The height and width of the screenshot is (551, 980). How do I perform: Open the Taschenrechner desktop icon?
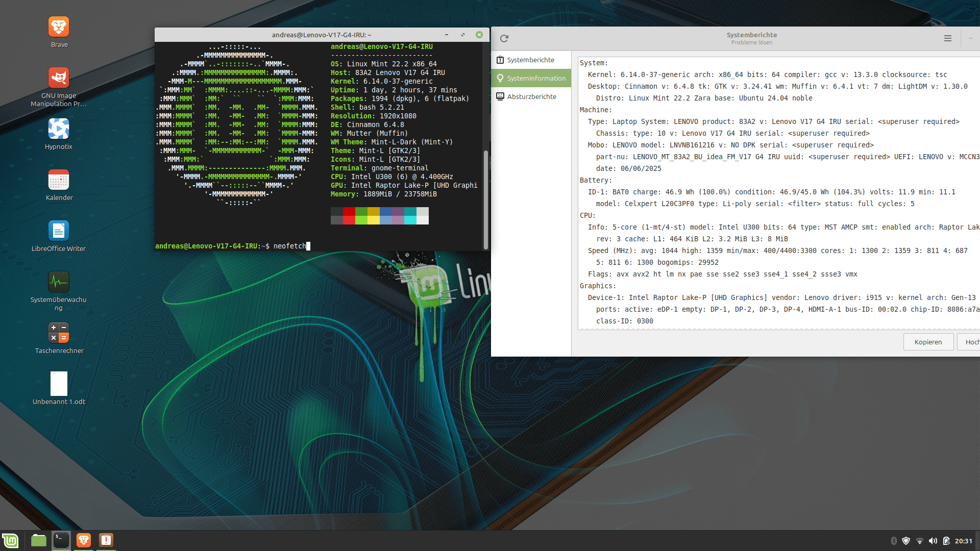[x=59, y=333]
